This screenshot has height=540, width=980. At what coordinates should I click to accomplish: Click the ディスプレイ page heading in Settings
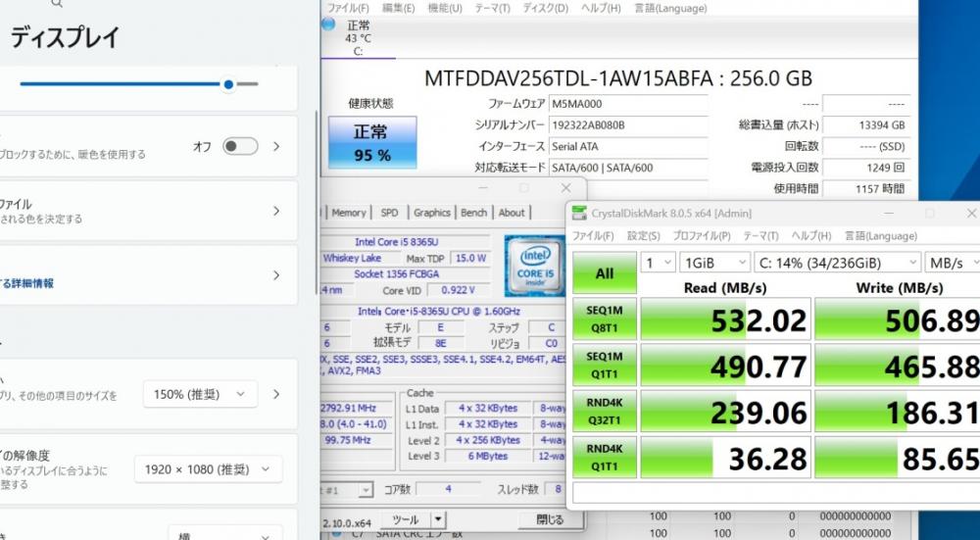click(x=65, y=37)
